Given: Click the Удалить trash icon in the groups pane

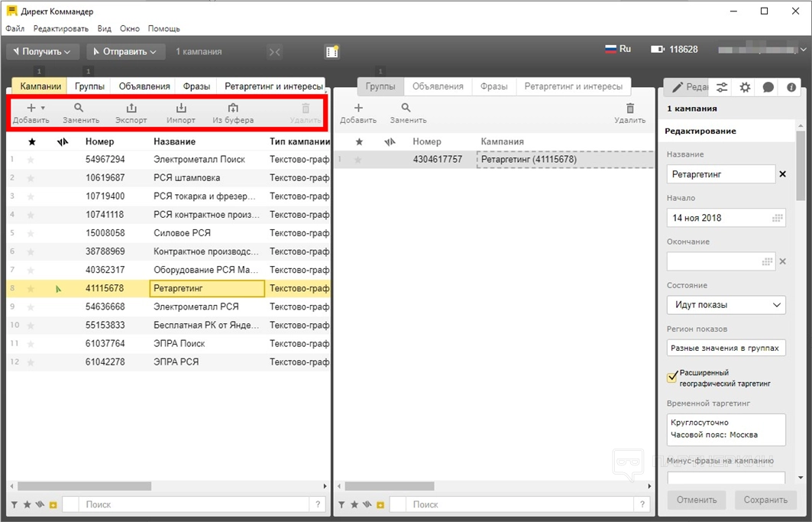Looking at the screenshot, I should click(x=629, y=109).
